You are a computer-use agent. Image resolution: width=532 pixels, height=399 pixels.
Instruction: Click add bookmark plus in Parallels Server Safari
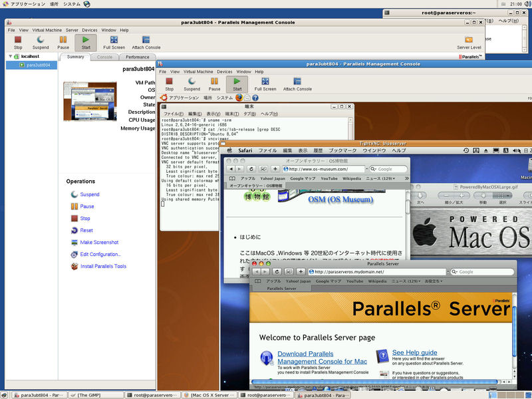point(301,272)
